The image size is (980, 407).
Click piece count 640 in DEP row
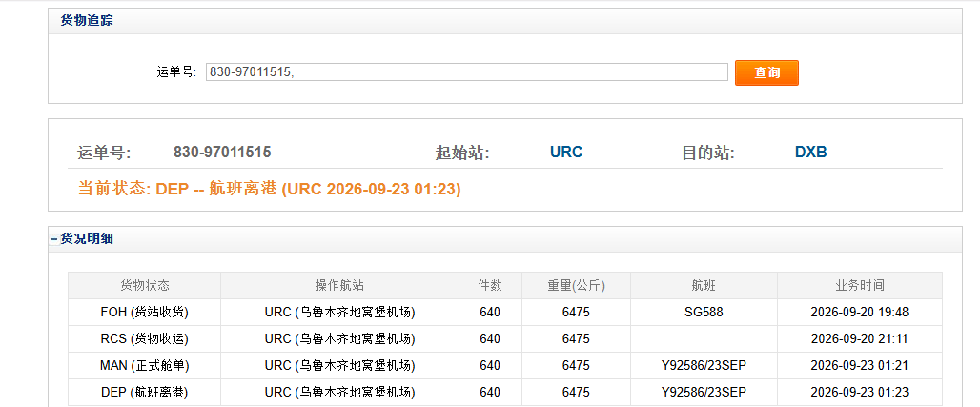tap(490, 393)
